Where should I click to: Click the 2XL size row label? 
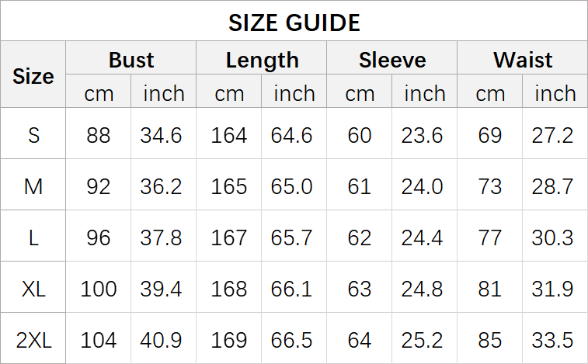coord(33,339)
